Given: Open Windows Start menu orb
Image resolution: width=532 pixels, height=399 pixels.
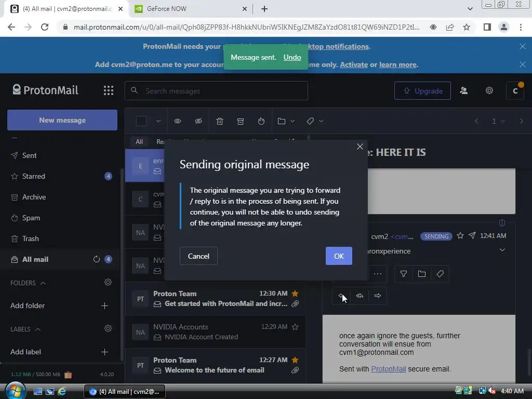Looking at the screenshot, I should (15, 391).
